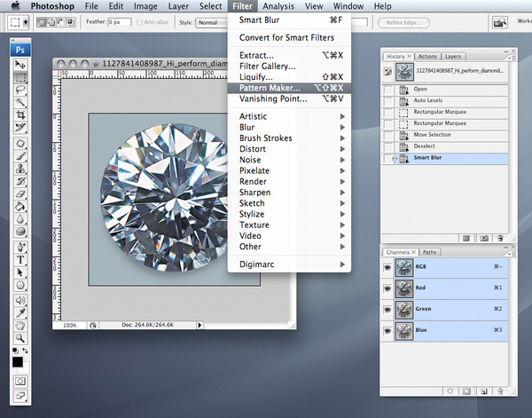The height and width of the screenshot is (418, 532).
Task: Select the Zoom magnifier tool
Action: 20,337
